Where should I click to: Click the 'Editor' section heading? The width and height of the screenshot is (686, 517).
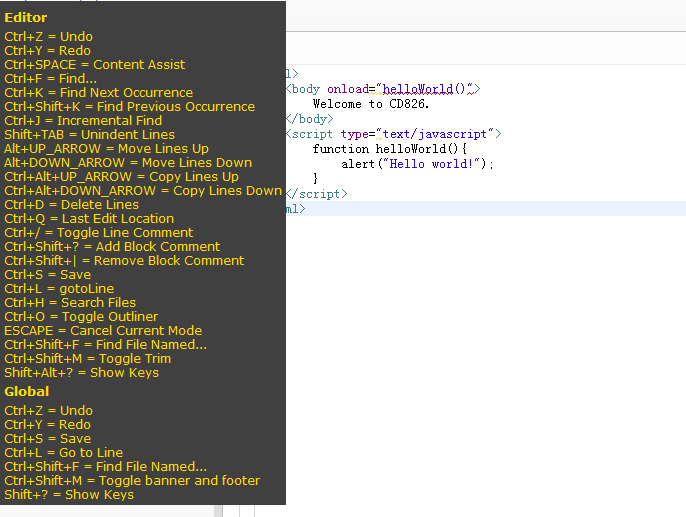[x=26, y=17]
